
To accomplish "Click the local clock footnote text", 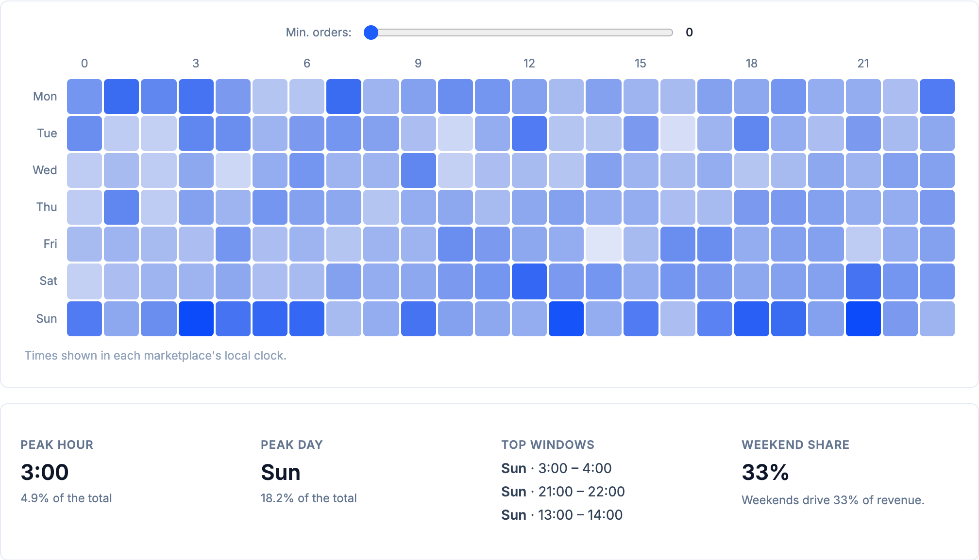I will point(155,356).
